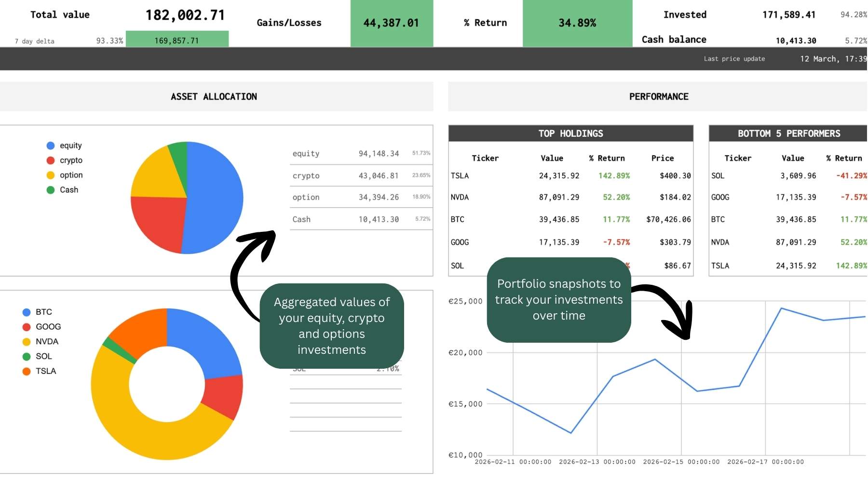Click the NVDA legend marker
The width and height of the screenshot is (868, 482).
click(27, 342)
